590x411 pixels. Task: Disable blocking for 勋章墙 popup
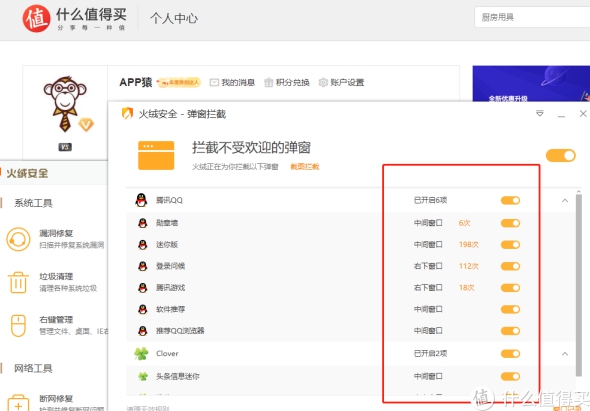tap(510, 223)
